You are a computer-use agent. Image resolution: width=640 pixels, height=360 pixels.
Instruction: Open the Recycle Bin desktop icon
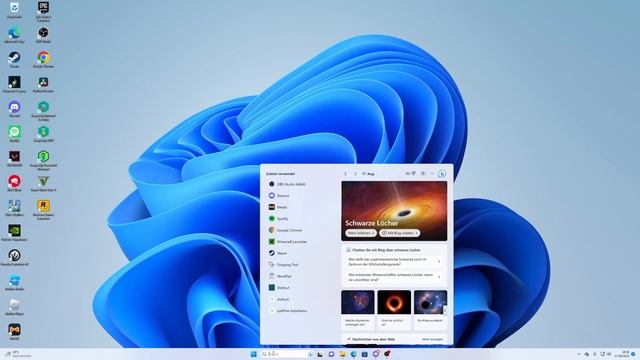14,9
